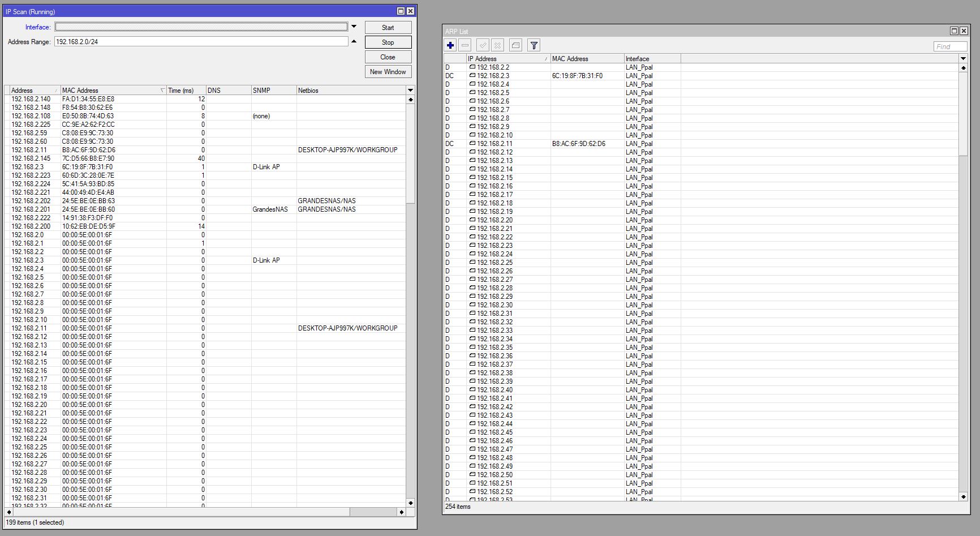Click the blue plus Add icon in ARP List
This screenshot has width=980, height=536.
click(450, 45)
